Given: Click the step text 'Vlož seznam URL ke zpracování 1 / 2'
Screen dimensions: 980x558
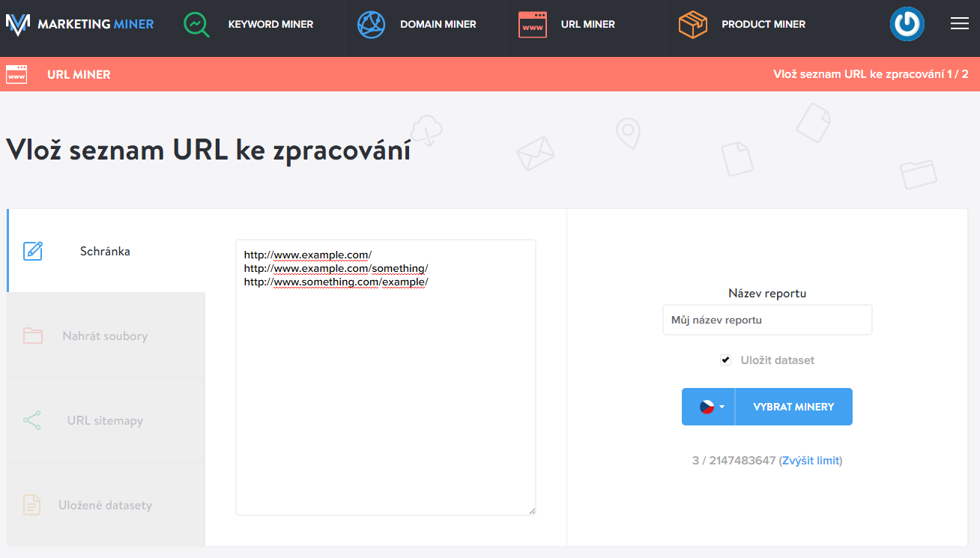Looking at the screenshot, I should [x=871, y=74].
